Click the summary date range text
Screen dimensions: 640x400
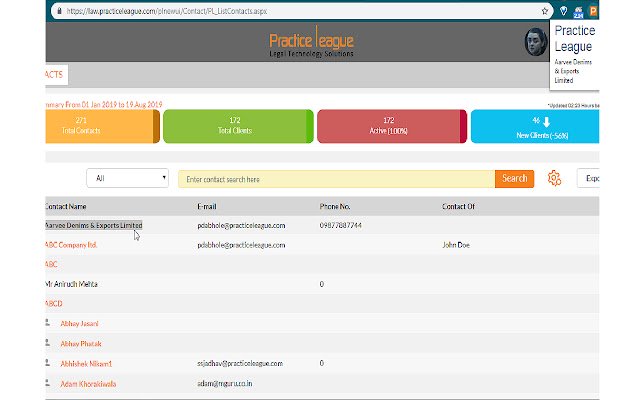(x=104, y=104)
